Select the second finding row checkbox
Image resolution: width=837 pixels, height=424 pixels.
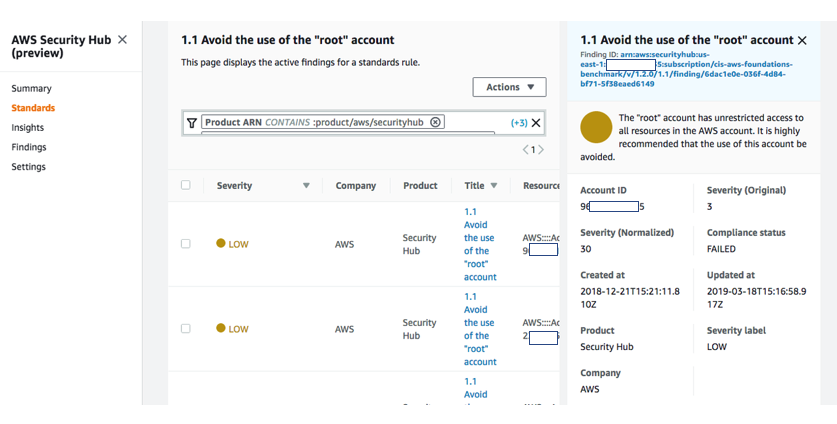[x=185, y=328]
